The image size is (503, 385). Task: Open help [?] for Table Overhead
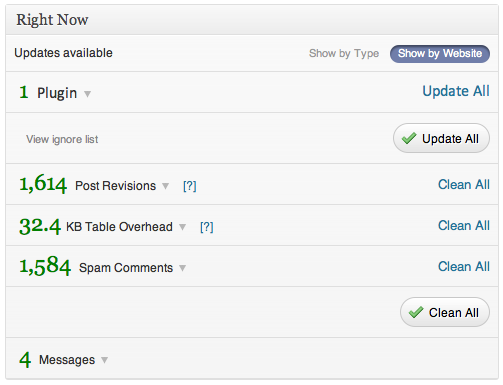(x=207, y=227)
